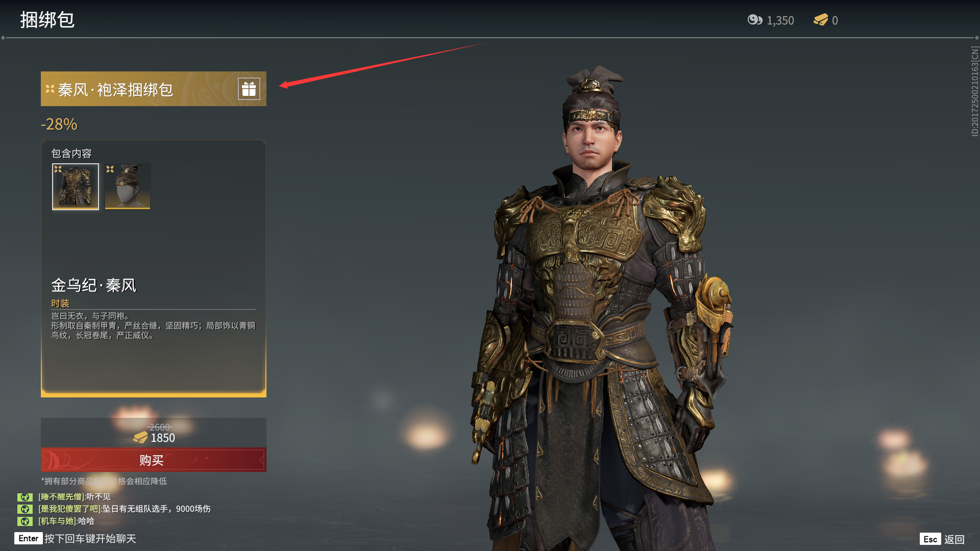Click the gift icon on bundle banner
This screenshot has height=551, width=980.
pos(249,89)
